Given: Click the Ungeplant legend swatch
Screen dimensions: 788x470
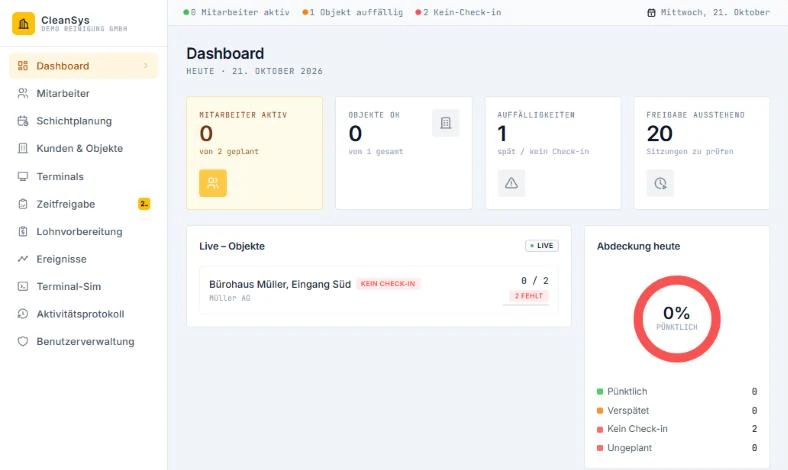Looking at the screenshot, I should coord(600,448).
